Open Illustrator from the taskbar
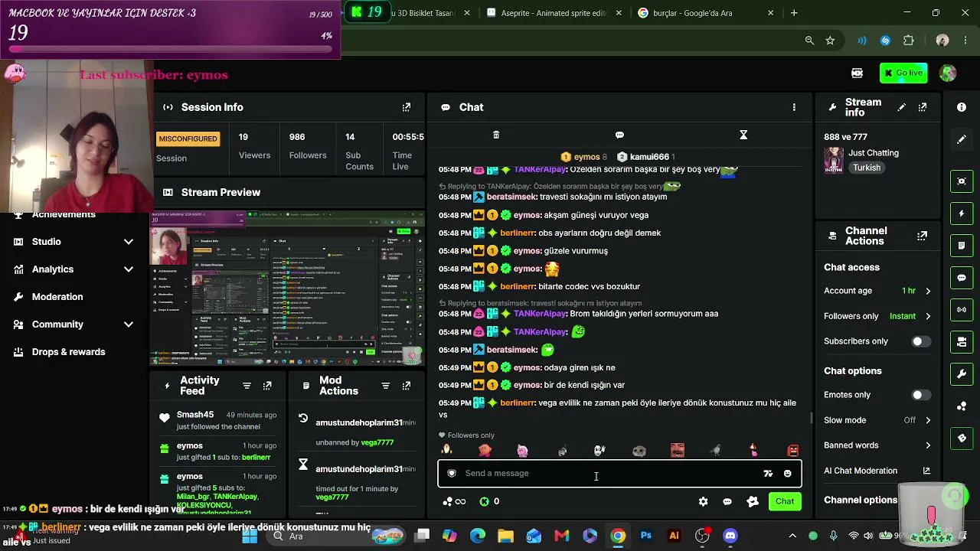Viewport: 980px width, 551px height. click(x=674, y=536)
